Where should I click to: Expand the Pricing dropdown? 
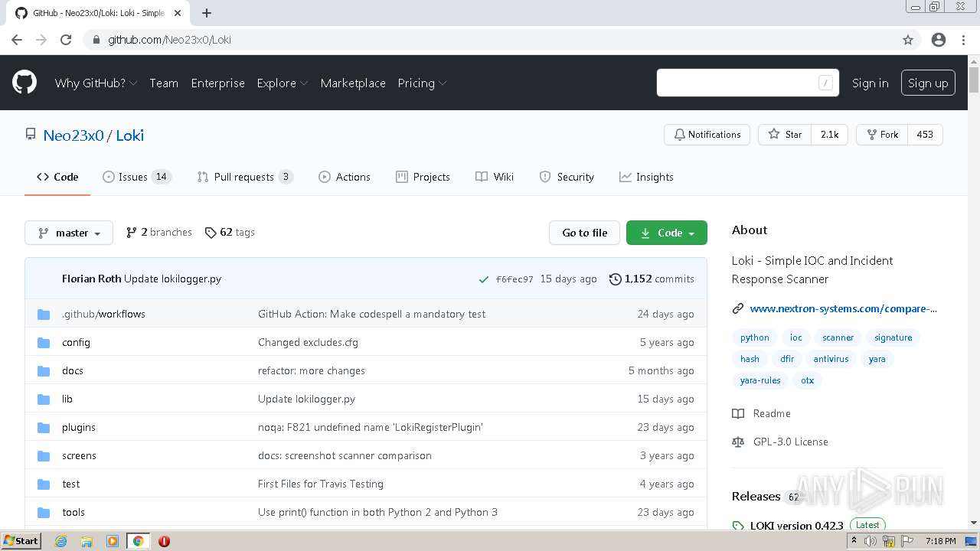[422, 83]
